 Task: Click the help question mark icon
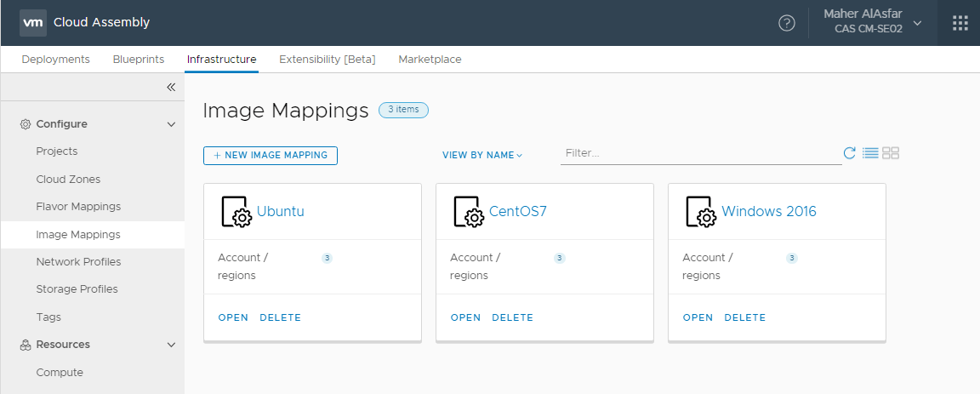pos(787,23)
